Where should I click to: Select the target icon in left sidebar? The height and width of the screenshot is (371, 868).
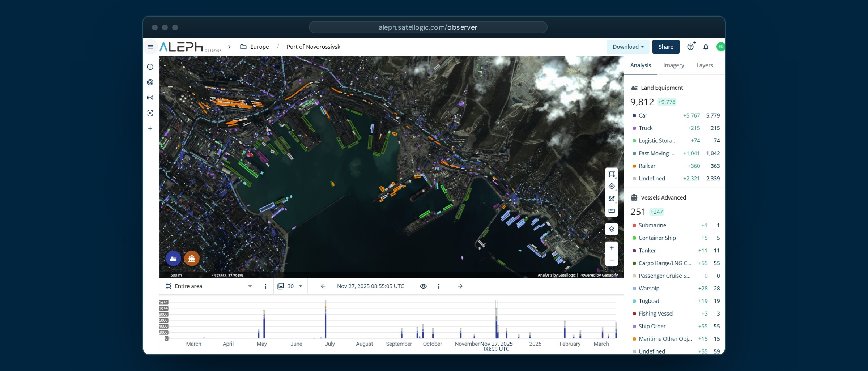[150, 82]
